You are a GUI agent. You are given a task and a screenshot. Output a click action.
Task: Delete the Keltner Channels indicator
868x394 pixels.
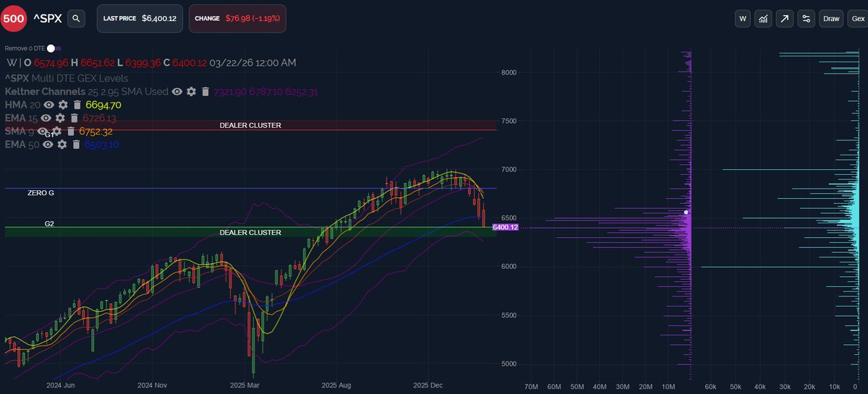click(x=205, y=92)
